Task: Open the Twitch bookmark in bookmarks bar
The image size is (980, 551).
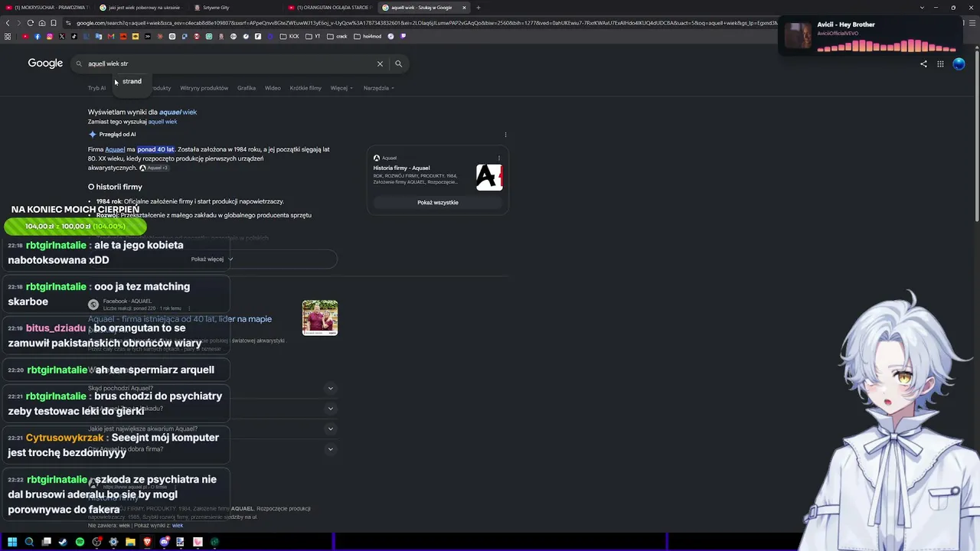Action: coord(403,36)
